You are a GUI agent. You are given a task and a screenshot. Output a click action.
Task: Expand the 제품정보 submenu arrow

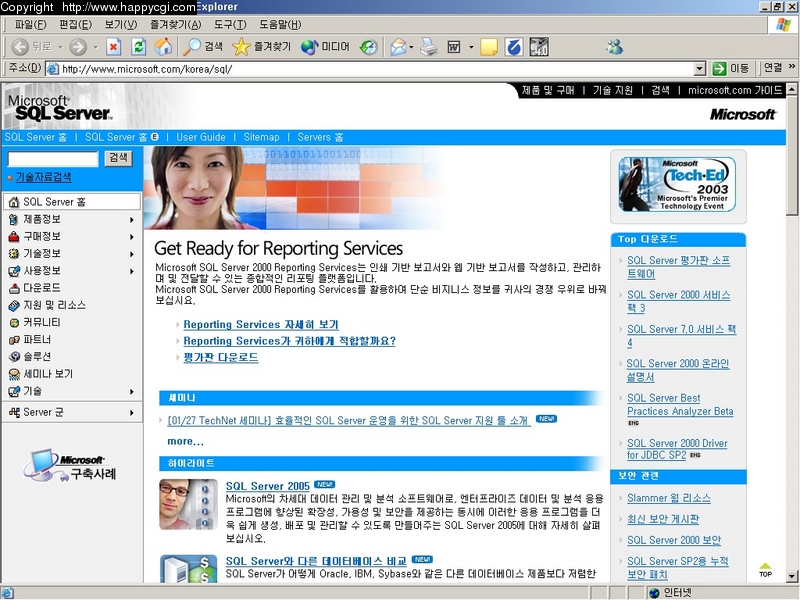(132, 219)
